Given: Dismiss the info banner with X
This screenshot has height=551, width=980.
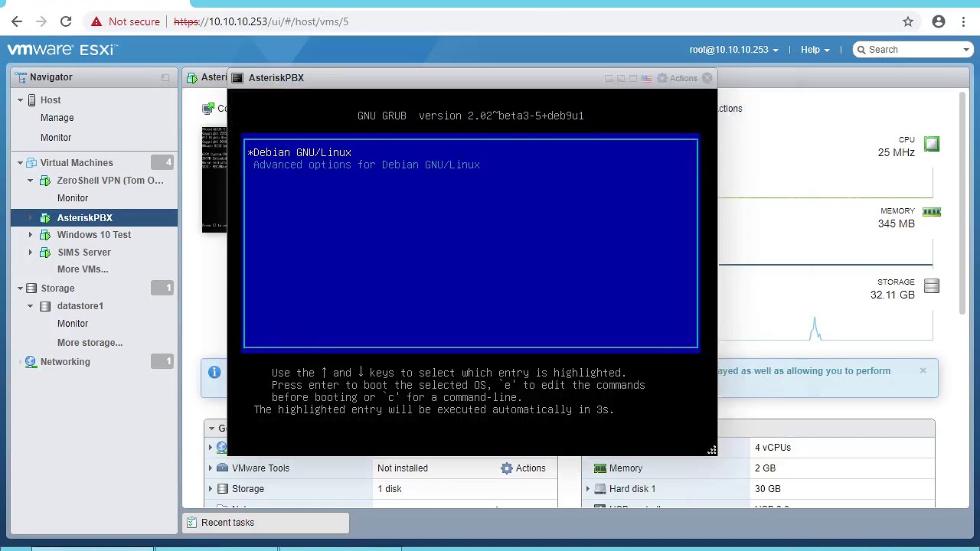Looking at the screenshot, I should 923,371.
